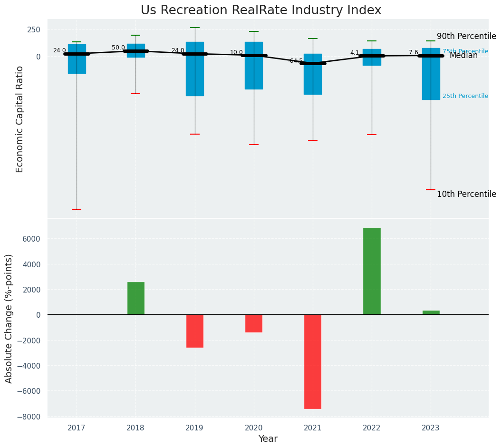The height and width of the screenshot is (448, 501).
Task: Click the 2020 tick label on x-axis
Action: point(254,428)
